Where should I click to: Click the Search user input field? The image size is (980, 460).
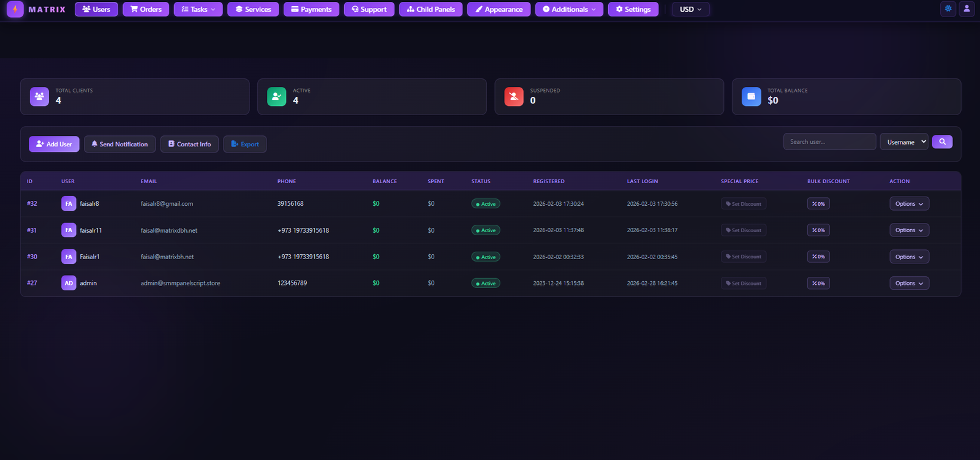click(829, 141)
